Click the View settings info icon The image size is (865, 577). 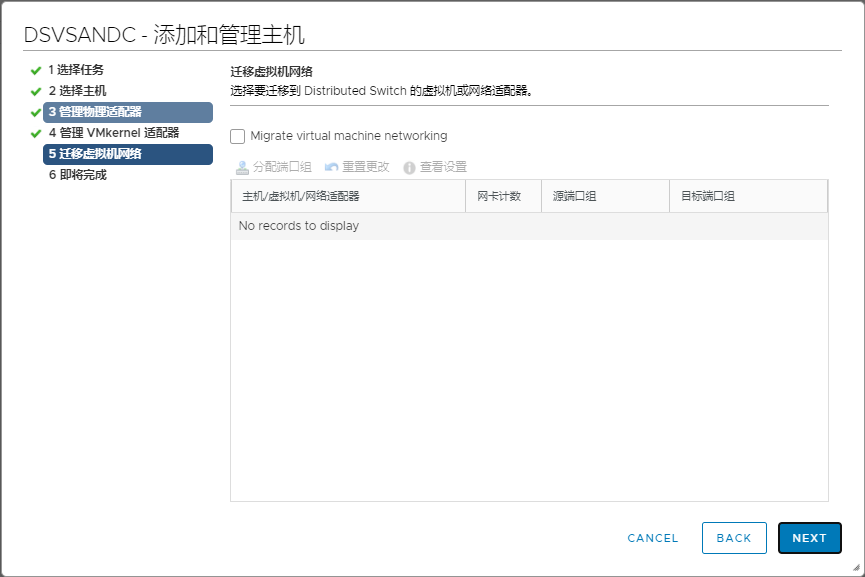click(x=409, y=167)
